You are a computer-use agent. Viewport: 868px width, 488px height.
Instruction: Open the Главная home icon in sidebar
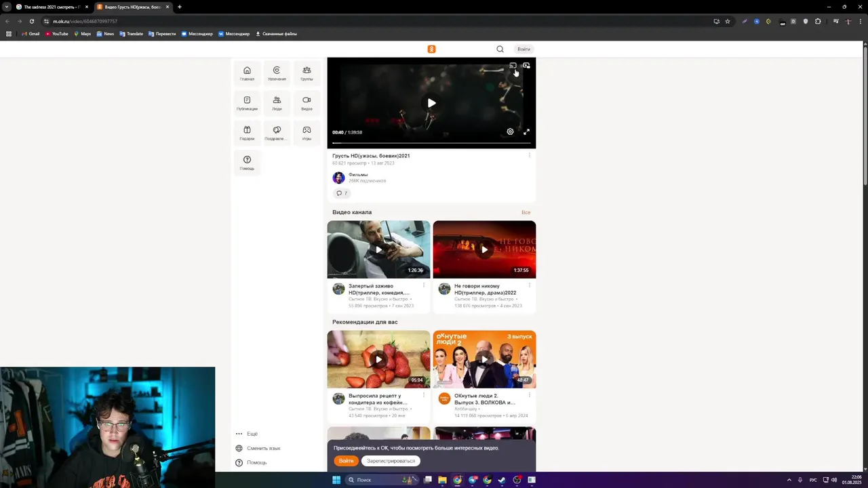[x=247, y=73]
